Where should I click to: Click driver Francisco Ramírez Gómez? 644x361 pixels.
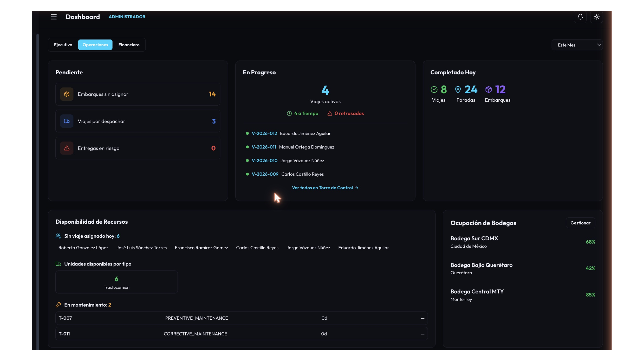pos(201,248)
